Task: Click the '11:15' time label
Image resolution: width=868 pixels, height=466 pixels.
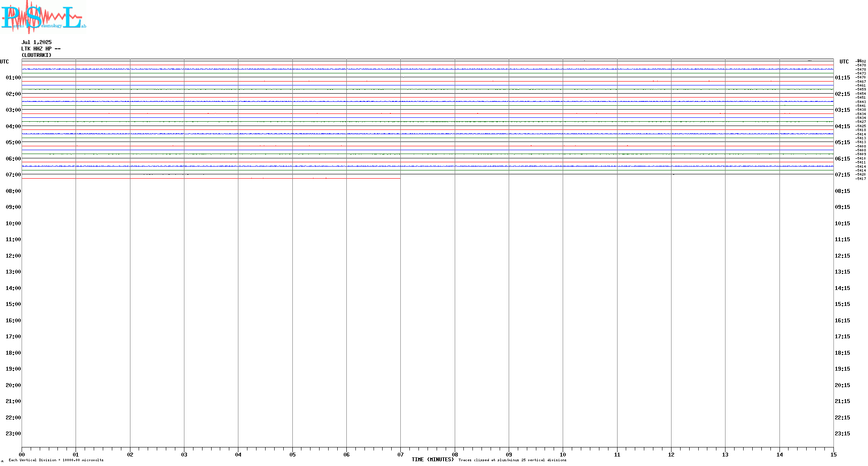Action: (x=843, y=239)
